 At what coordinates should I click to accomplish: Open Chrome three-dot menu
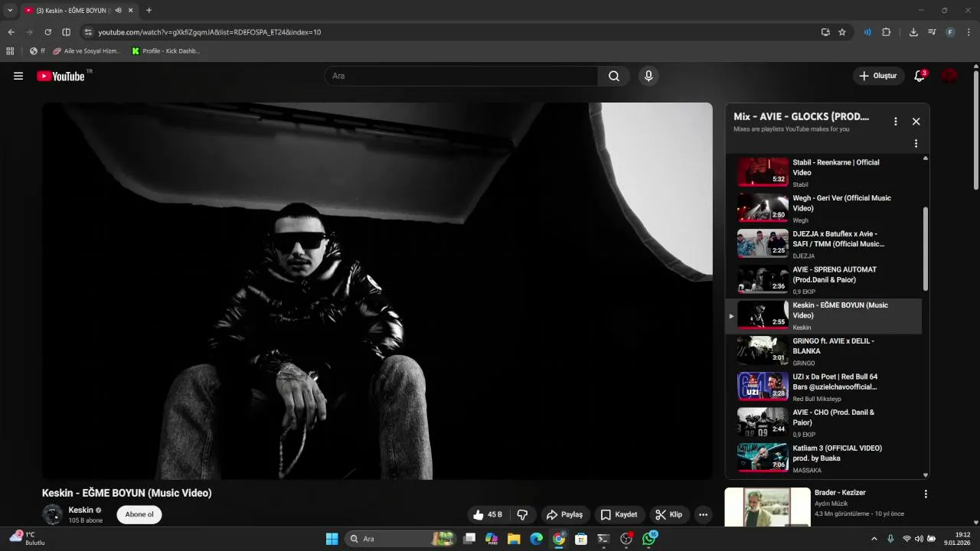tap(969, 32)
